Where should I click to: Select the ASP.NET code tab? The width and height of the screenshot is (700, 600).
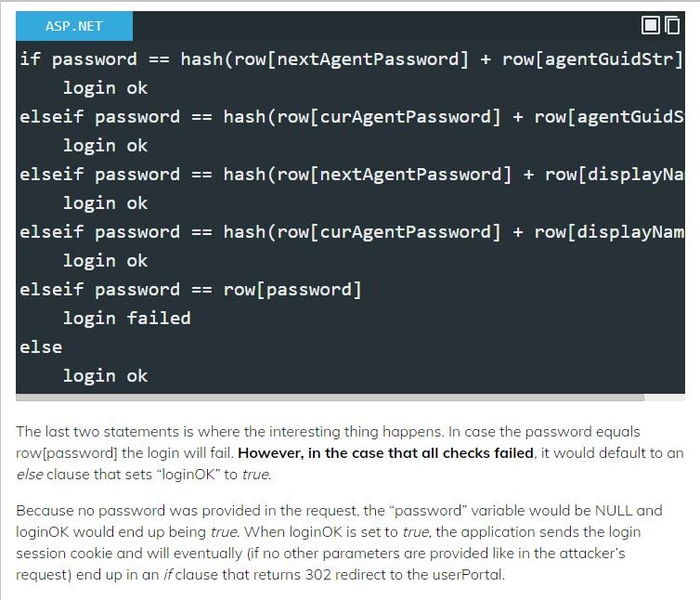74,26
